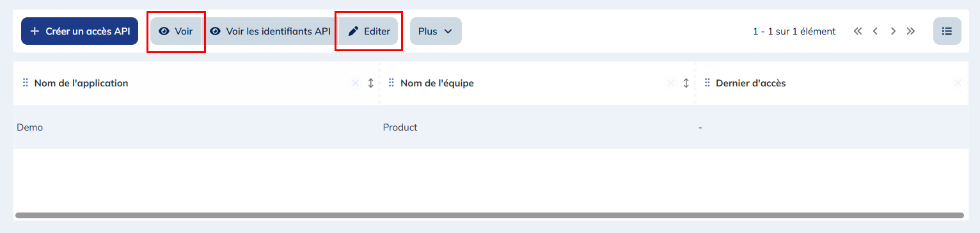This screenshot has height=233, width=980.
Task: Expand the Plus dropdown menu
Action: [436, 31]
